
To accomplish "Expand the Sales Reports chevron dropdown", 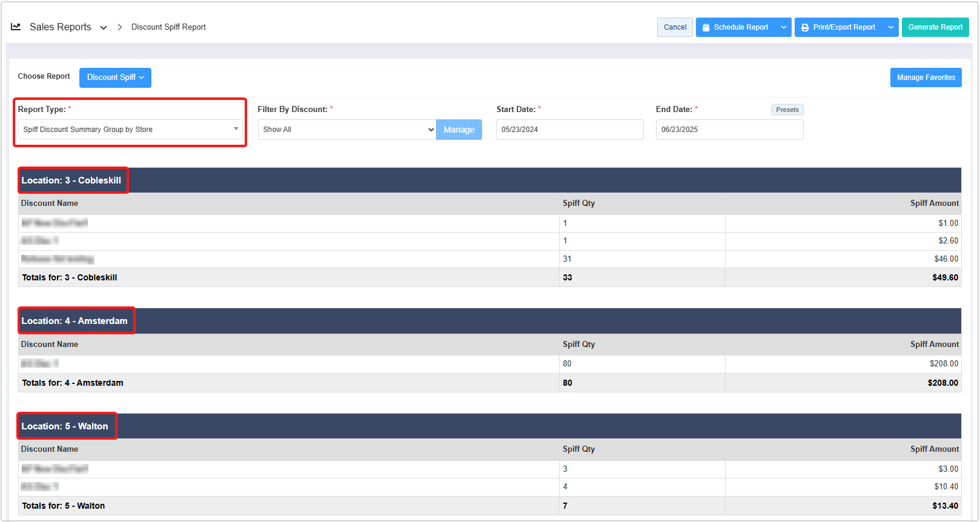I will pyautogui.click(x=104, y=27).
